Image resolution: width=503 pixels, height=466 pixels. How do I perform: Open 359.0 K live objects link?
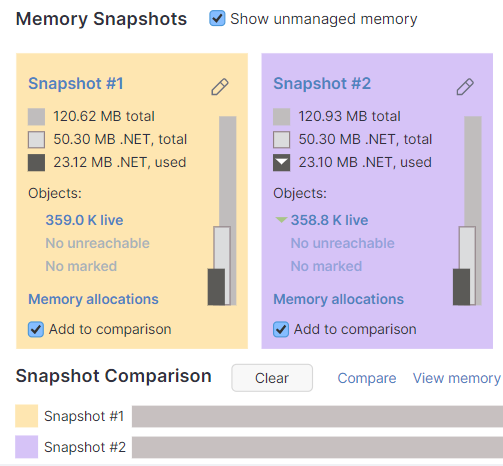click(84, 220)
